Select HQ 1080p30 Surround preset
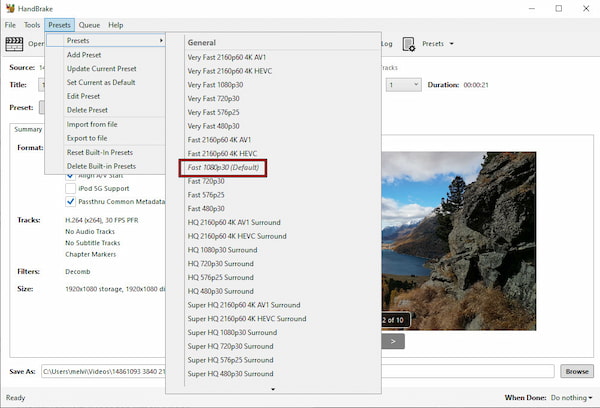 222,250
